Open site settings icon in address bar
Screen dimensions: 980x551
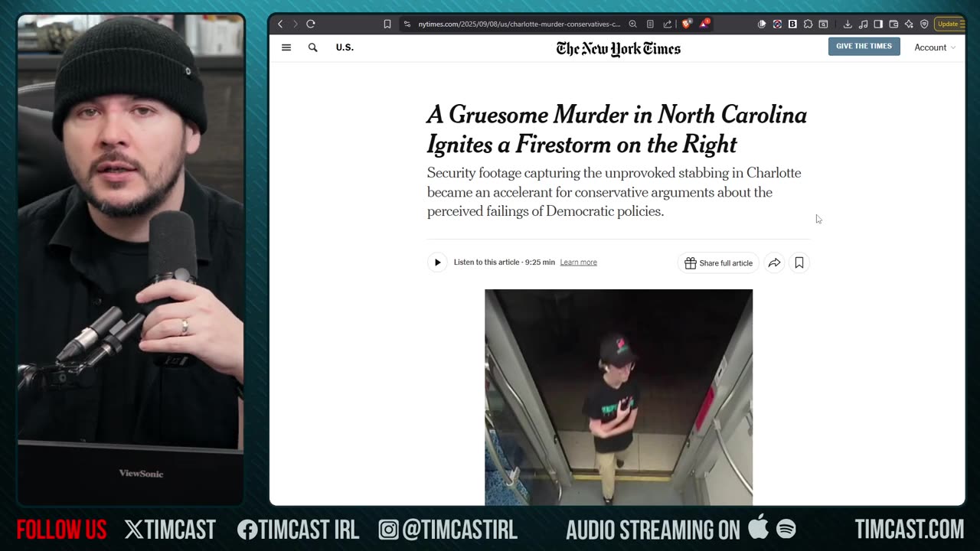pos(407,24)
